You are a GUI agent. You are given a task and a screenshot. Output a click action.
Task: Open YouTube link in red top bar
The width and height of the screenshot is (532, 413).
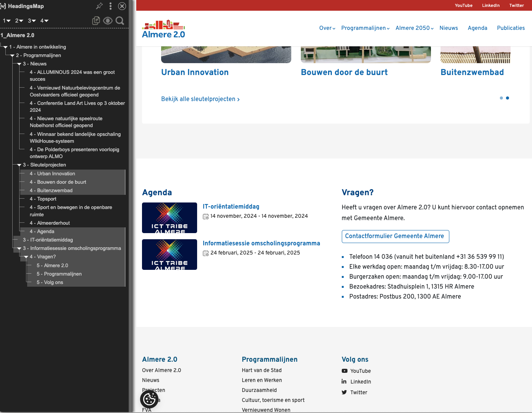pyautogui.click(x=463, y=5)
